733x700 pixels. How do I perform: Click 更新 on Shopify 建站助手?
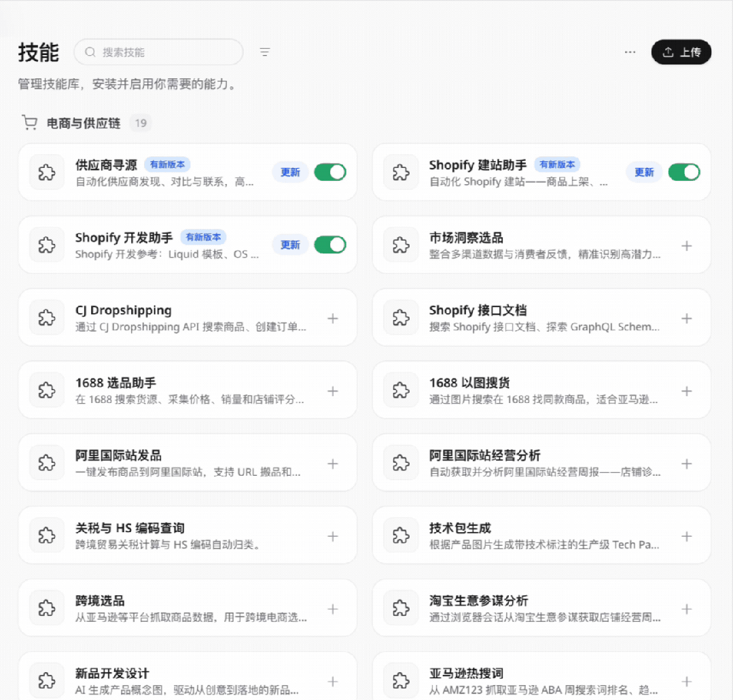coord(644,172)
